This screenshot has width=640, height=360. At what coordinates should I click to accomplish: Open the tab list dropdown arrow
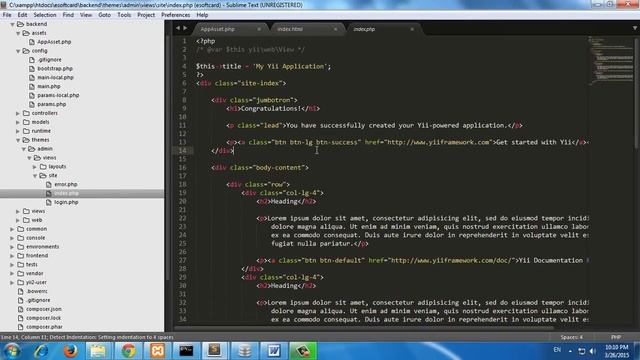click(x=635, y=28)
